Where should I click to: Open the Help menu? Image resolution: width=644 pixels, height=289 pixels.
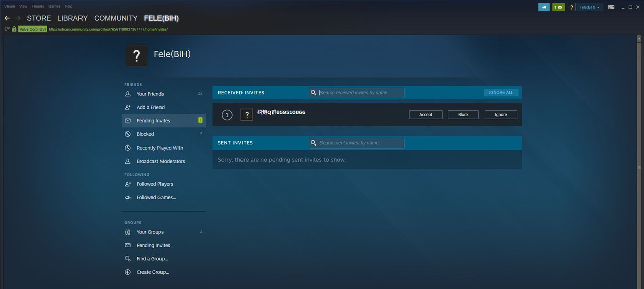pyautogui.click(x=68, y=6)
